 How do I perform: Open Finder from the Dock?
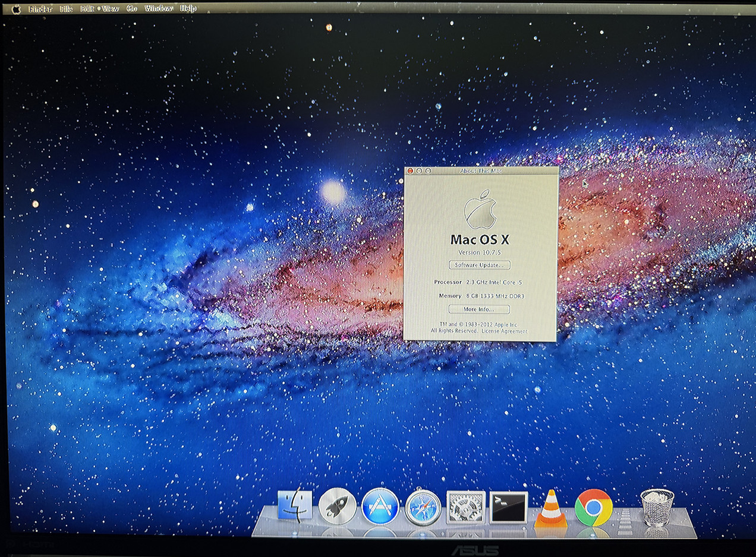[295, 505]
